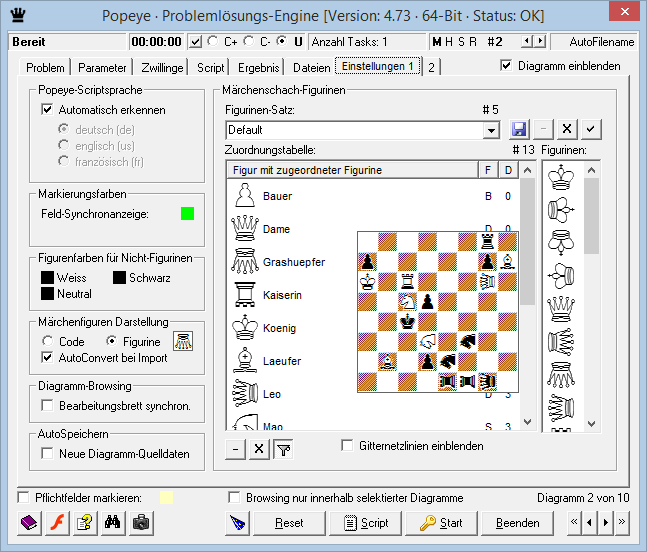Viewport: 647px width, 552px height.
Task: Click the Leo rotated queen figurine in the table
Action: pos(245,393)
